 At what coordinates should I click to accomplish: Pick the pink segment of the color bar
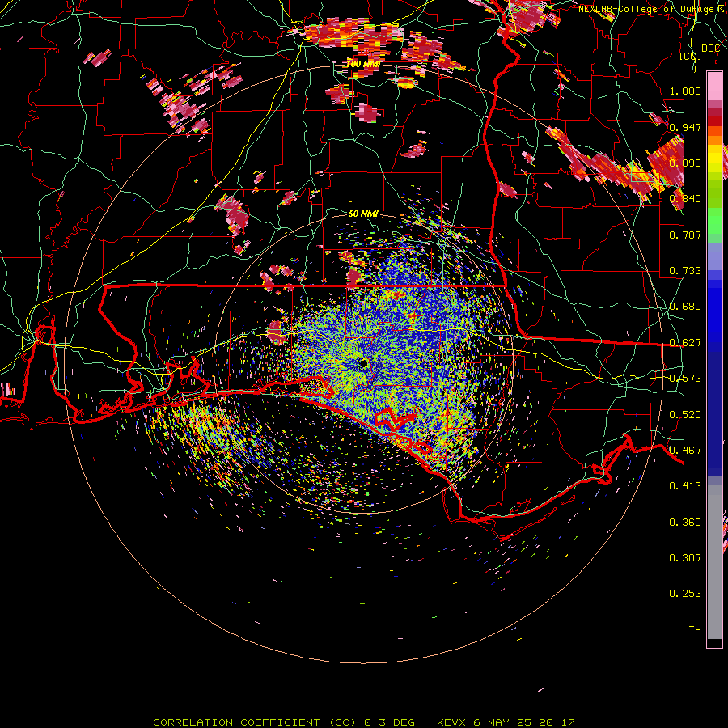coord(714,86)
